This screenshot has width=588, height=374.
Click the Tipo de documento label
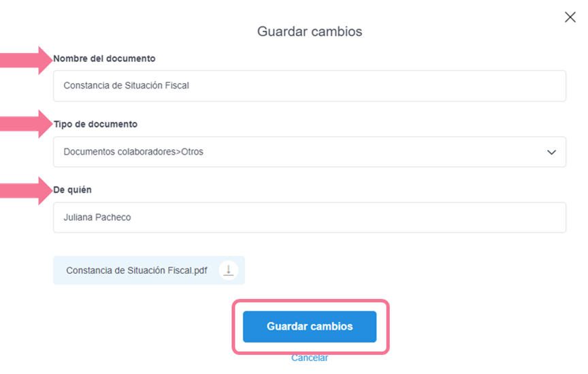click(x=95, y=124)
